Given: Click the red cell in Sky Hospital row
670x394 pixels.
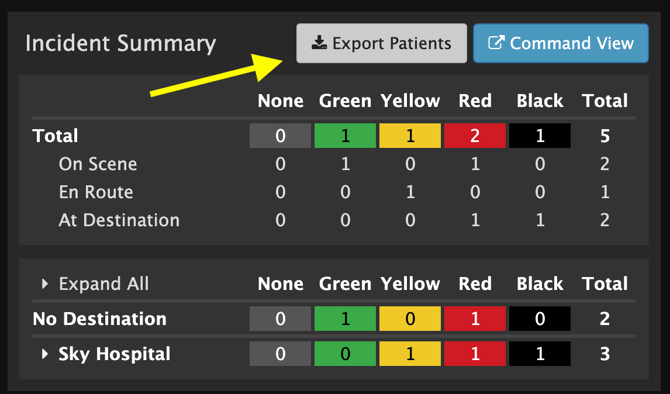Looking at the screenshot, I should click(x=475, y=354).
